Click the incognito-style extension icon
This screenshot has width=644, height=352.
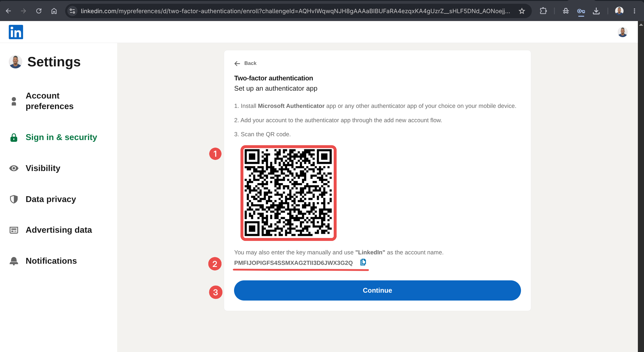[x=566, y=11]
